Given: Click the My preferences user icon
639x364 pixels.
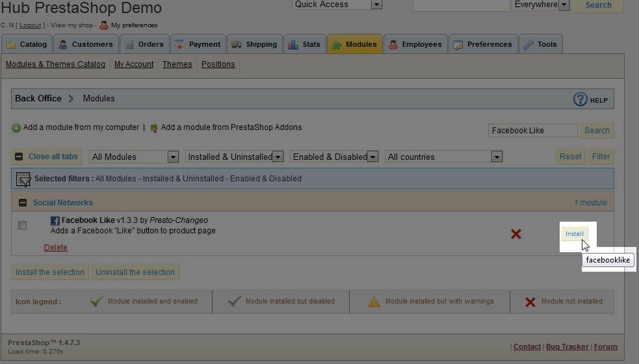Looking at the screenshot, I should point(104,25).
